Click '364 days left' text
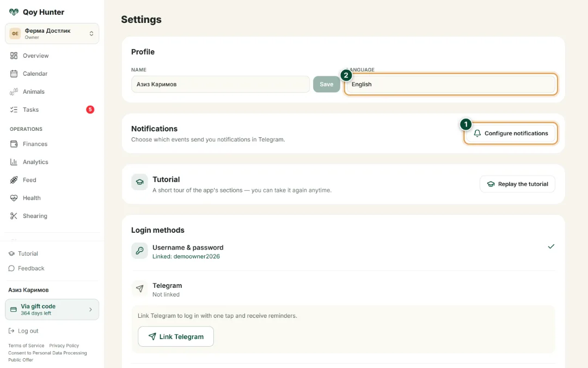This screenshot has width=588, height=368. pyautogui.click(x=36, y=313)
